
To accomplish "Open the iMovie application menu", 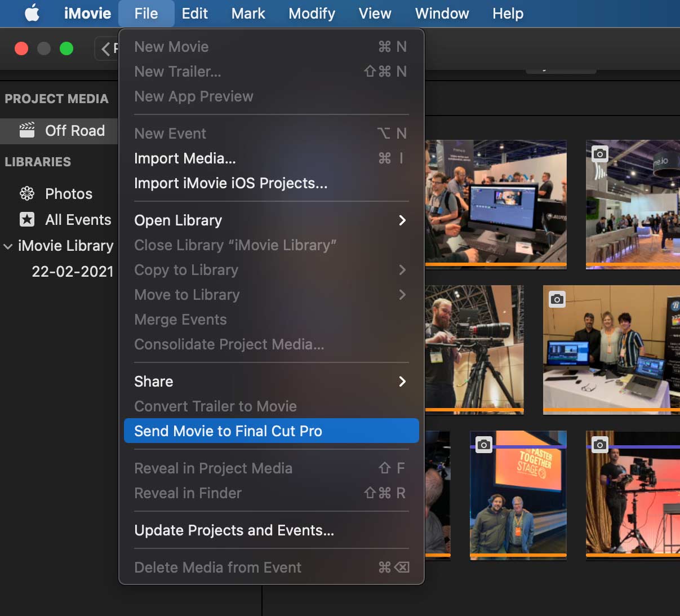I will [87, 13].
